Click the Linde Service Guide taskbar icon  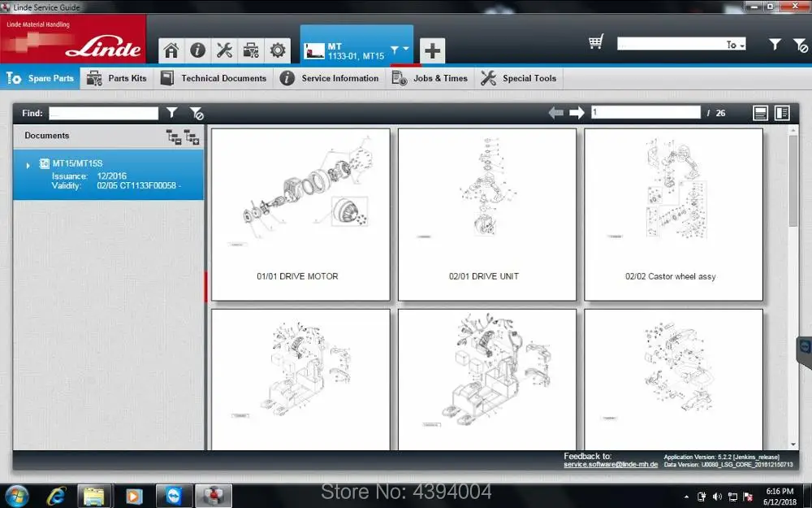[214, 497]
